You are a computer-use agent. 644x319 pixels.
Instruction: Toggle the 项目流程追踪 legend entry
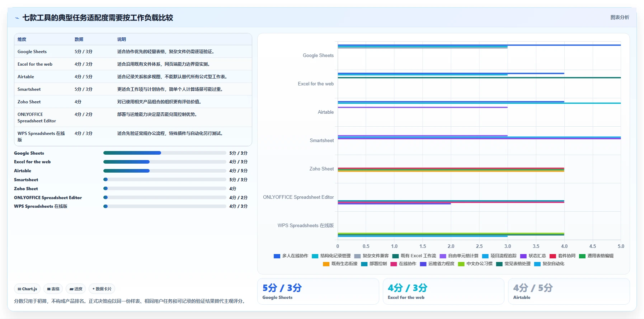coord(499,256)
